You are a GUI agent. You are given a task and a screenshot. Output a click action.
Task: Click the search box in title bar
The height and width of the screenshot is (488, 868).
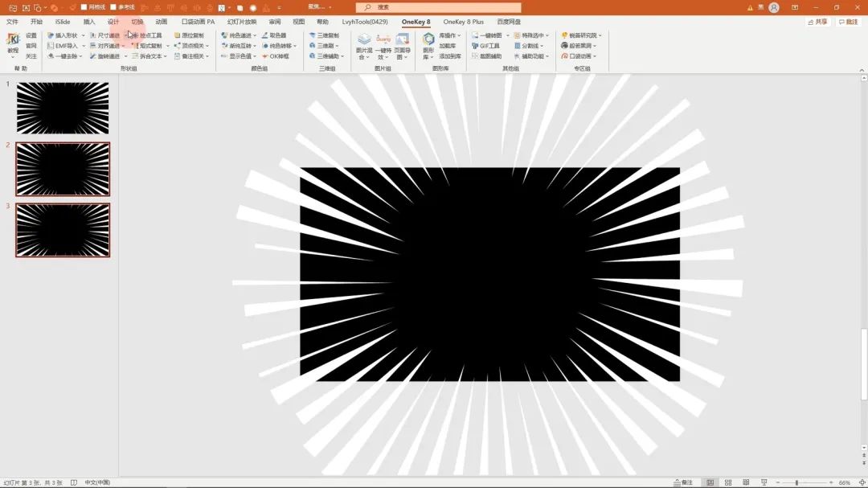point(438,7)
